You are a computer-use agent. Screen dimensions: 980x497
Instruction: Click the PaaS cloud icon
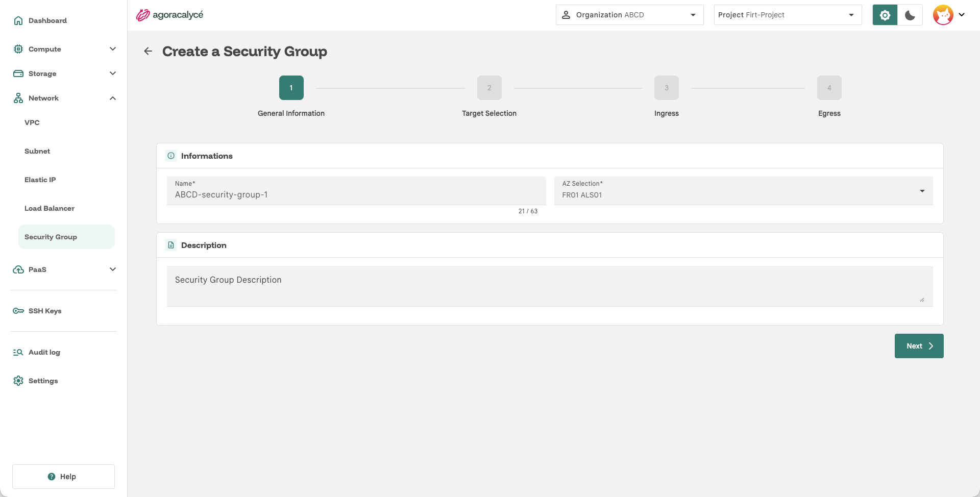pyautogui.click(x=18, y=269)
